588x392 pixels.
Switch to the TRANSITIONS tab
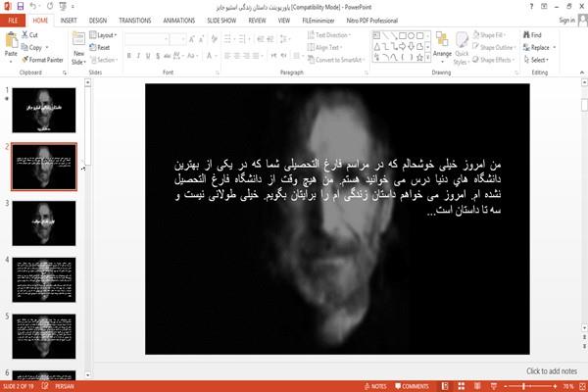135,21
